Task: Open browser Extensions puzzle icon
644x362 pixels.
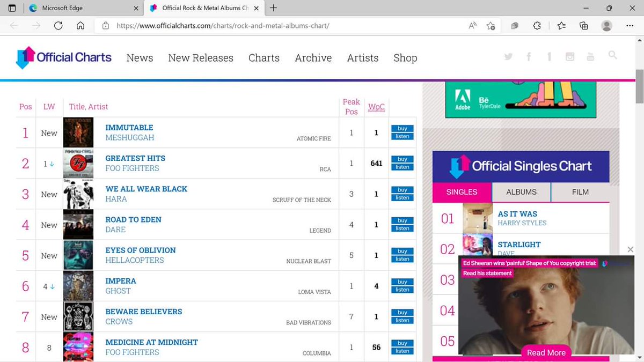Action: pyautogui.click(x=537, y=26)
